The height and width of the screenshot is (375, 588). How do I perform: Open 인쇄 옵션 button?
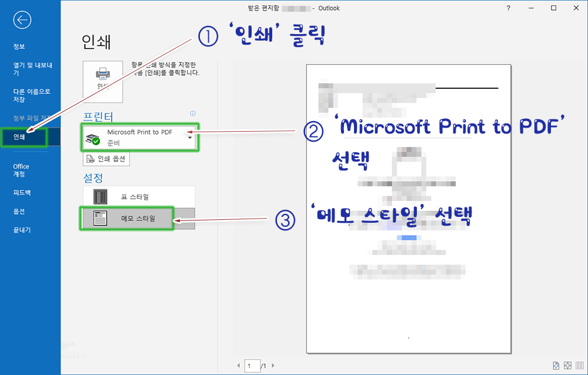[x=106, y=159]
